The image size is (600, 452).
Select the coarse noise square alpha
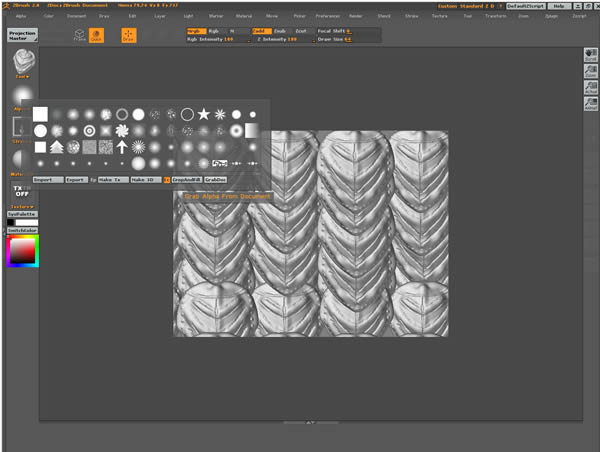click(106, 147)
